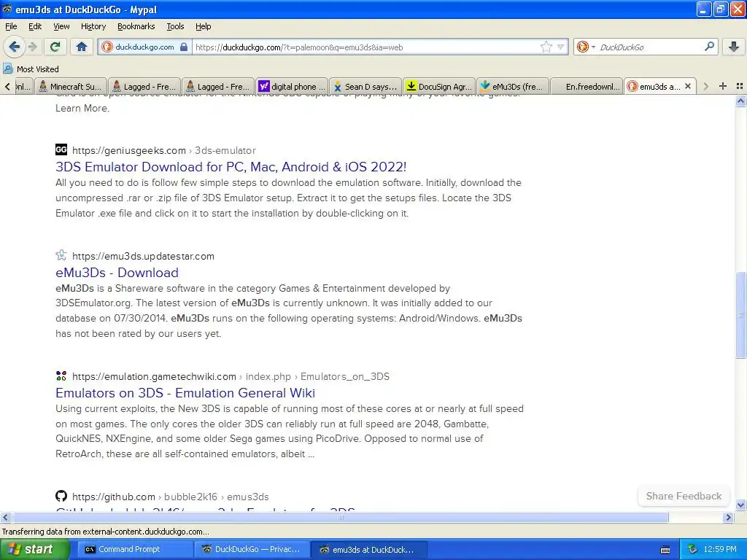
Task: Open the Help menu
Action: tap(203, 26)
